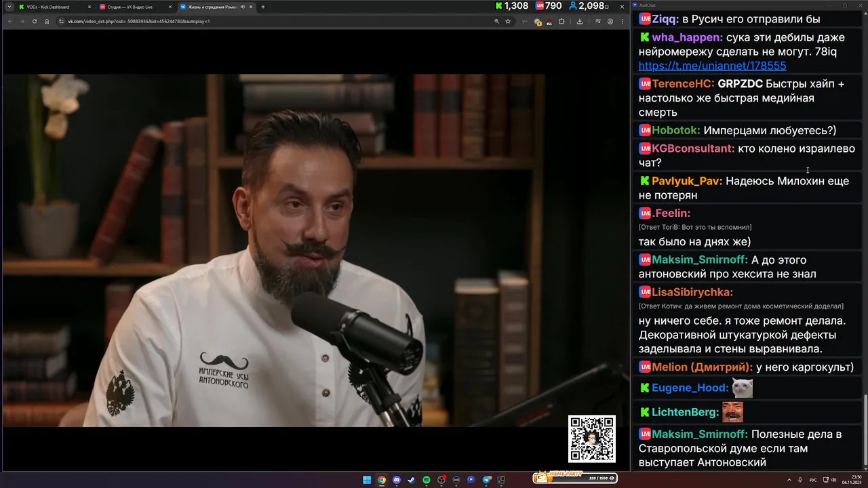This screenshot has width=868, height=488.
Task: Go back in browser history
Action: click(10, 21)
